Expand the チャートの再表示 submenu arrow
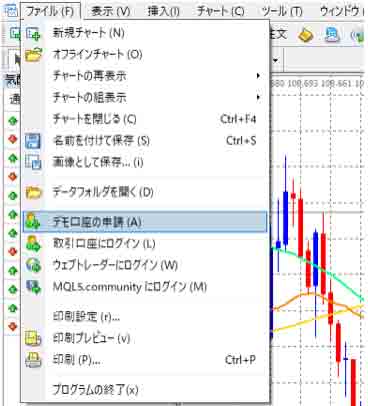 [258, 76]
